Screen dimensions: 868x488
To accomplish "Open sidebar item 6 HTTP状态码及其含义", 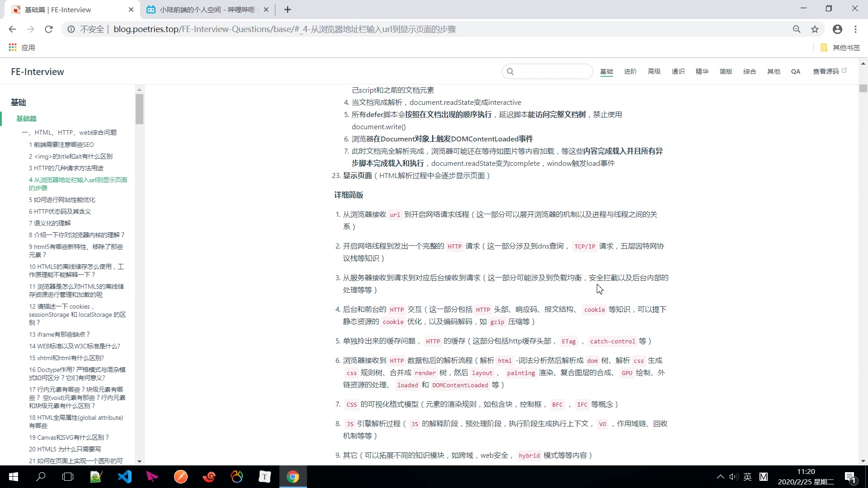I will (60, 211).
